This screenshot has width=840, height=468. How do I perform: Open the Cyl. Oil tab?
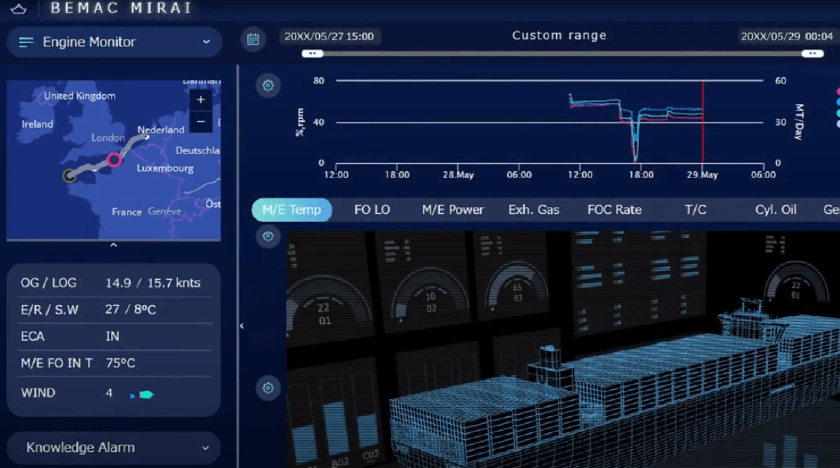click(x=775, y=210)
